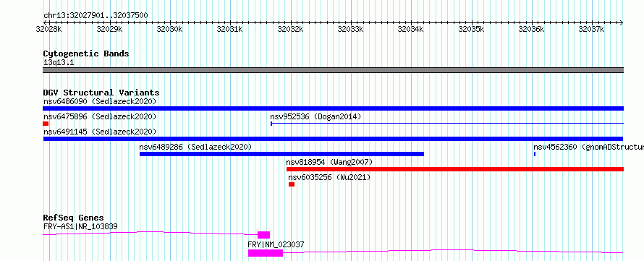Screen dimensions: 644x261
Task: Select the nsv6035256 small red variant glyph
Action: coord(292,184)
